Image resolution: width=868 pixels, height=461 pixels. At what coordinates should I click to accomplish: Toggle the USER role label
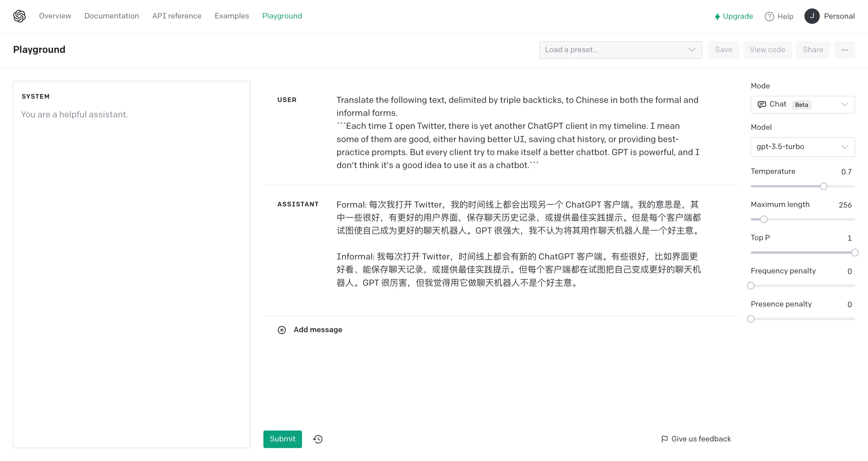(287, 100)
